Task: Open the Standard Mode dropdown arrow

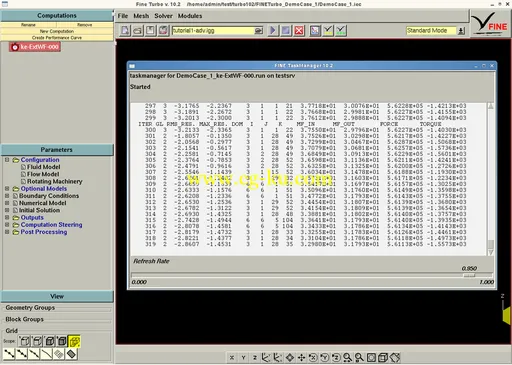Action: pos(461,31)
